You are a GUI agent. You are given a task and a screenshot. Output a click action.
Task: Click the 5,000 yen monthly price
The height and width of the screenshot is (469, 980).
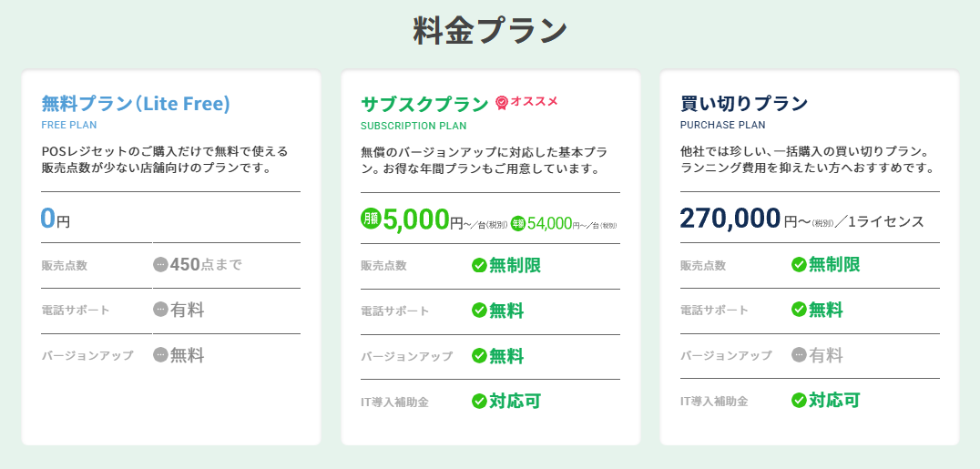(x=416, y=219)
